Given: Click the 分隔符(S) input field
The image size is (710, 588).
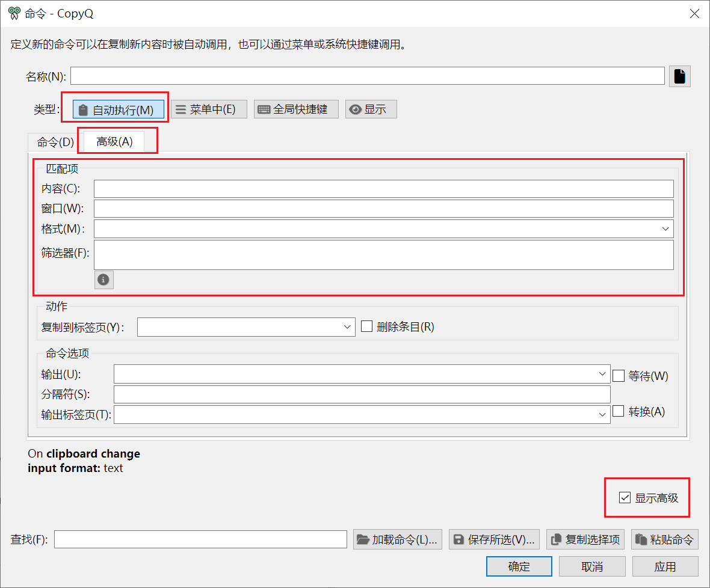Looking at the screenshot, I should 362,394.
